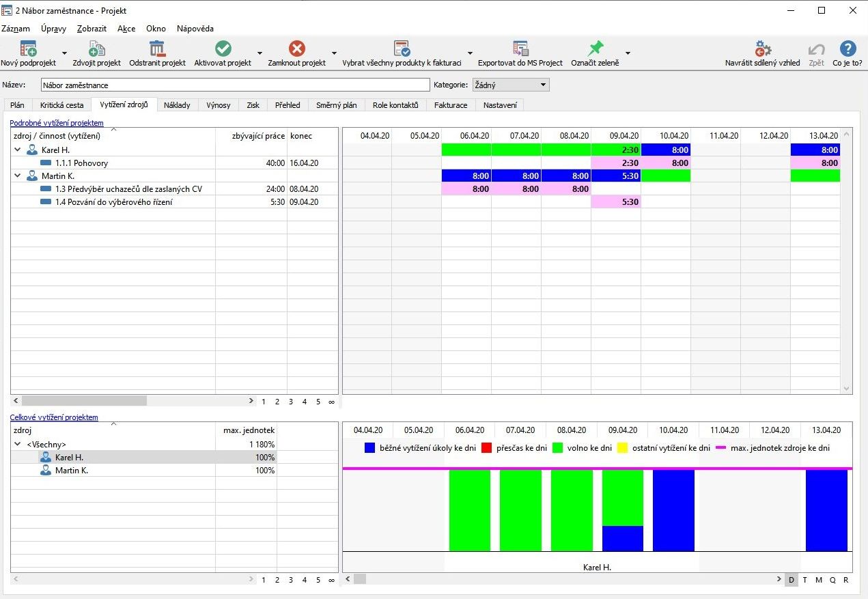
Task: Open the Akce menu
Action: coord(126,29)
